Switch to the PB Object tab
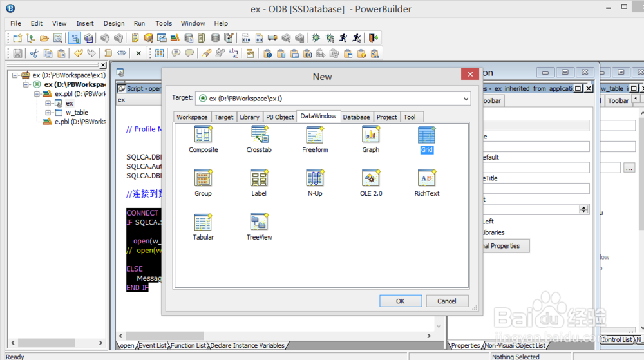Screen dimensions: 644x360 279,117
